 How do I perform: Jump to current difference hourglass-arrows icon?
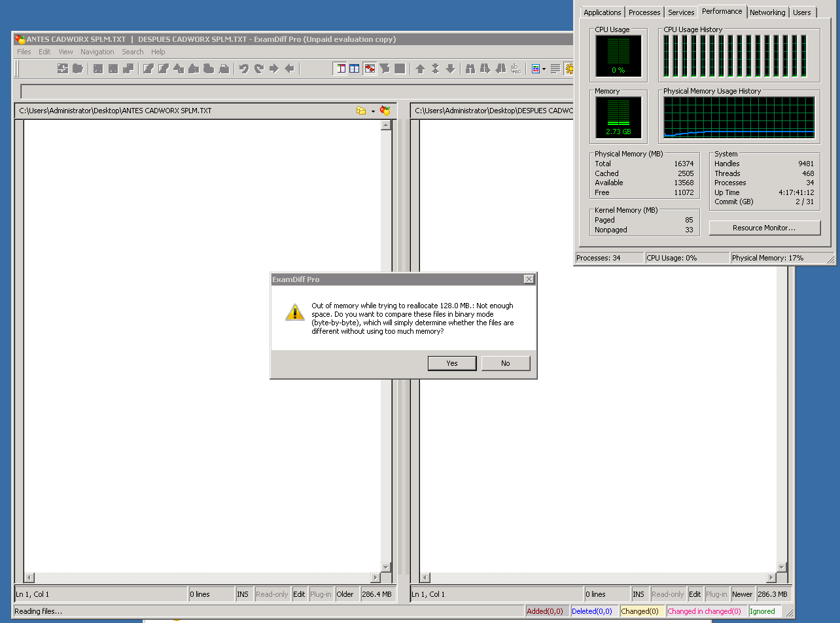pyautogui.click(x=435, y=68)
